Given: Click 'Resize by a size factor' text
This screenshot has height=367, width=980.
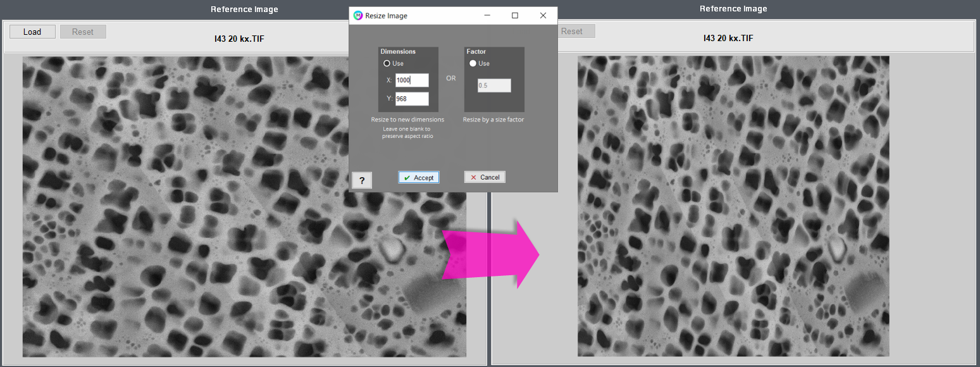Looking at the screenshot, I should click(493, 120).
